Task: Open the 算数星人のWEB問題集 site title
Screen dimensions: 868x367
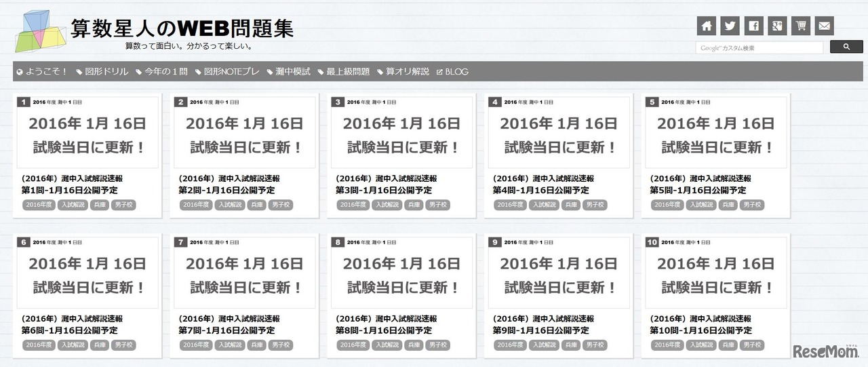Action: [182, 28]
